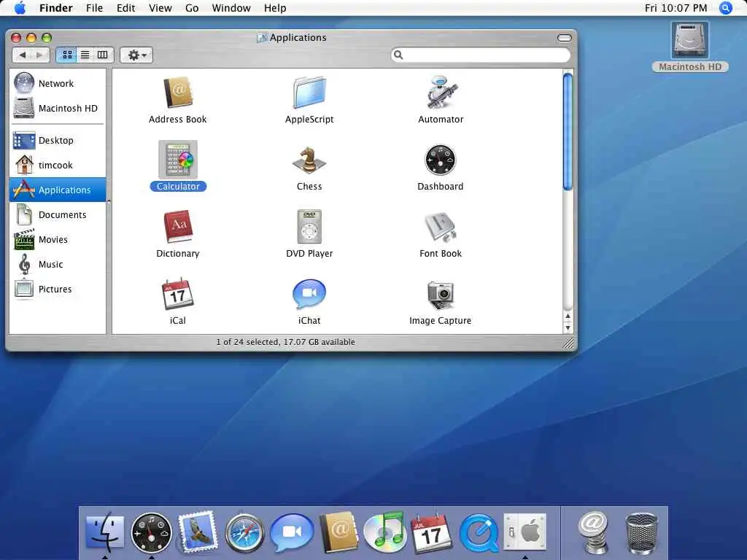The image size is (747, 560).
Task: Open the Help menu
Action: tap(275, 8)
